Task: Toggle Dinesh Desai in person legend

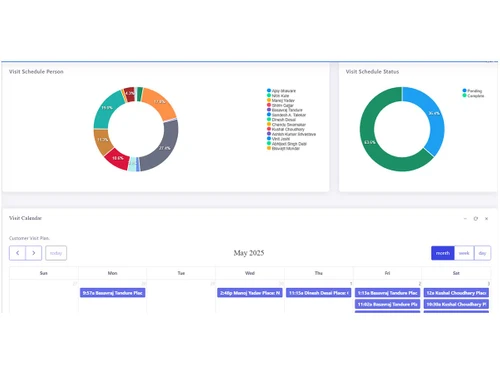Action: (x=281, y=119)
